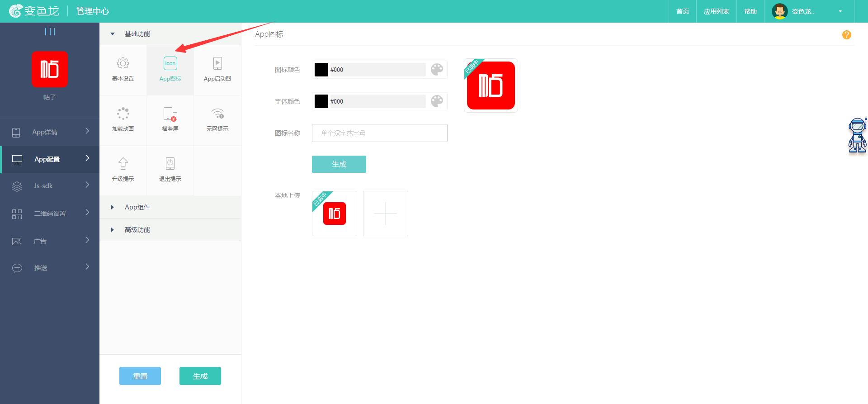
Task: Expand the App组件 section
Action: [113, 207]
